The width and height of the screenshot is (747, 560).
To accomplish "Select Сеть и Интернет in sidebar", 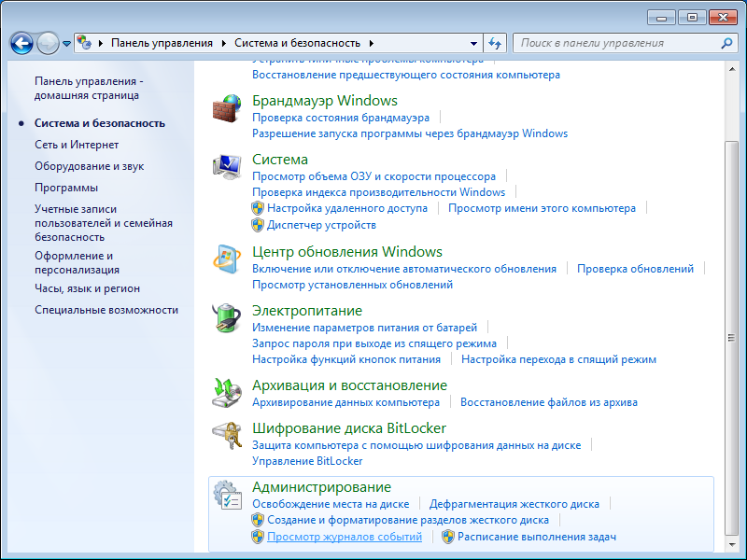I will 77,145.
